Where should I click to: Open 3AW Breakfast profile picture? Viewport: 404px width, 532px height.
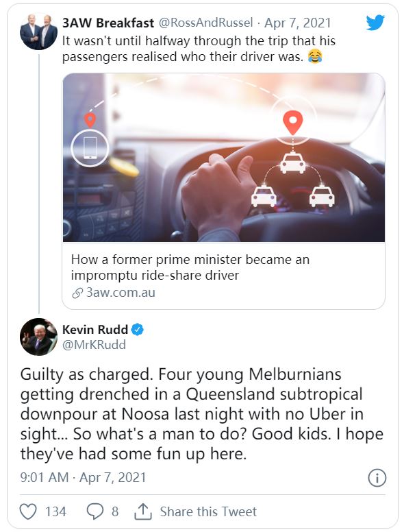[x=38, y=32]
